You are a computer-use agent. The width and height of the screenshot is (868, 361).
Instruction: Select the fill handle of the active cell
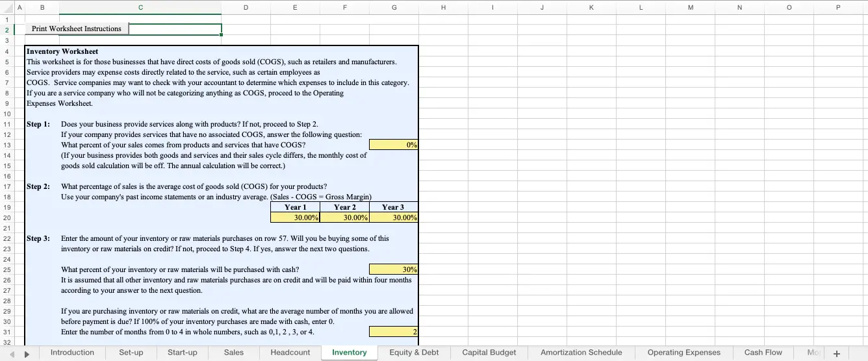point(222,35)
